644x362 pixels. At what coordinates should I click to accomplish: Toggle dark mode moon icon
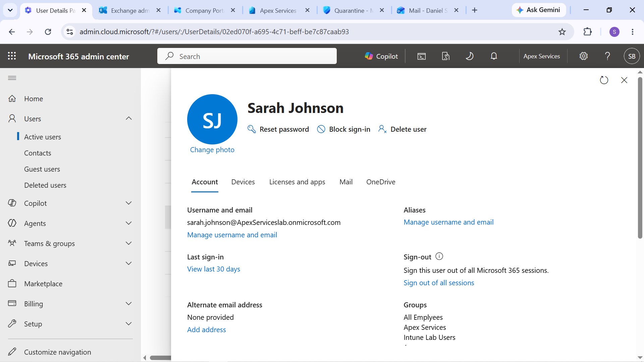[470, 56]
